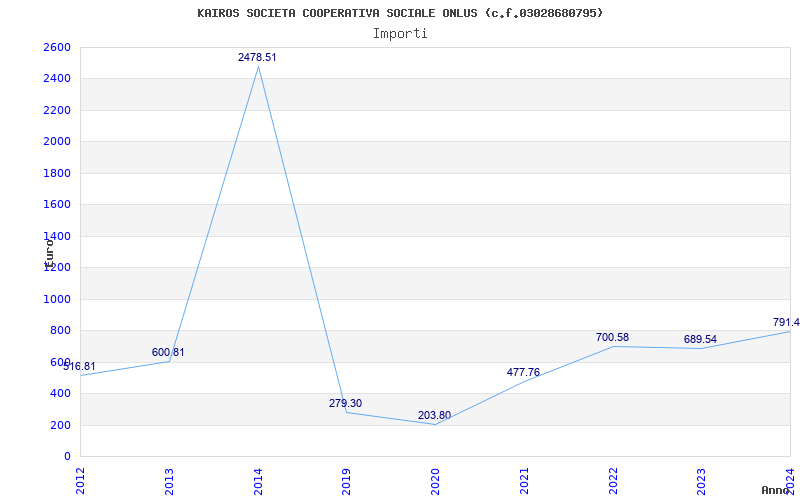Click the 0 y-axis tick label
Viewport: 800px width, 500px height.
67,456
